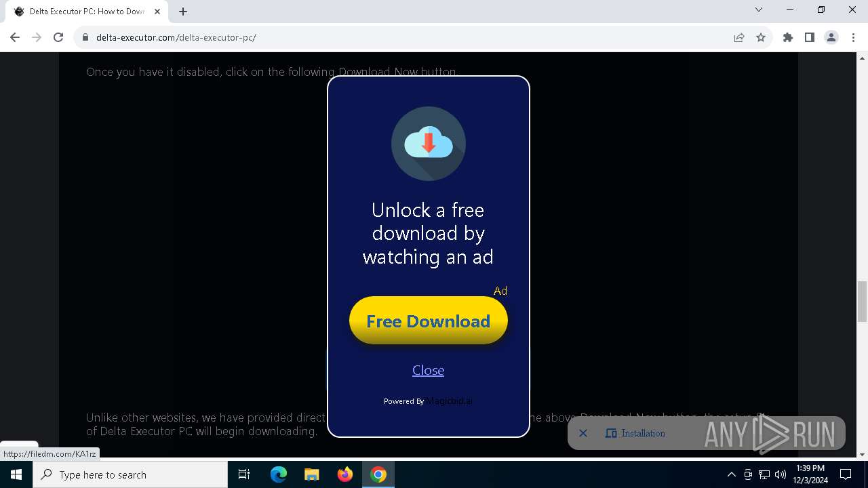This screenshot has width=868, height=488.
Task: Close the ad popup via Close link
Action: pyautogui.click(x=428, y=370)
